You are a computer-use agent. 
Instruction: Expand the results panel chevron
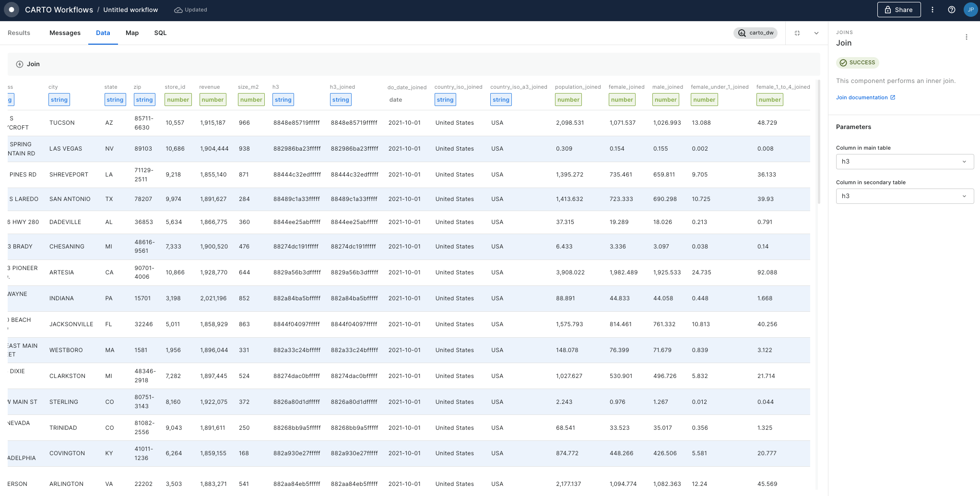(x=816, y=33)
